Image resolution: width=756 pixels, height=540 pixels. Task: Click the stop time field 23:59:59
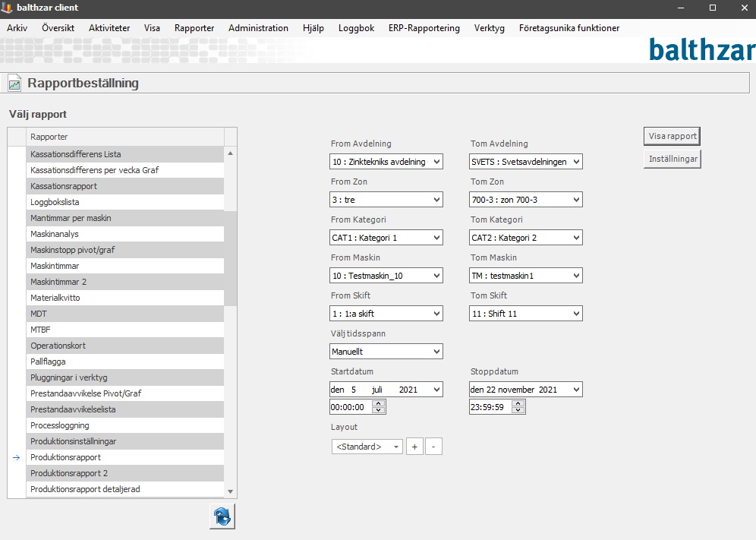click(x=491, y=407)
